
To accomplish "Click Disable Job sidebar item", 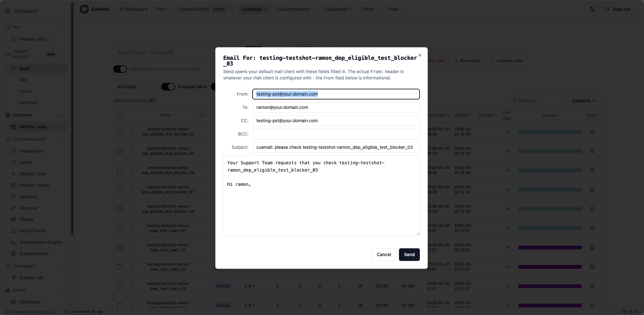I will 35,39.
